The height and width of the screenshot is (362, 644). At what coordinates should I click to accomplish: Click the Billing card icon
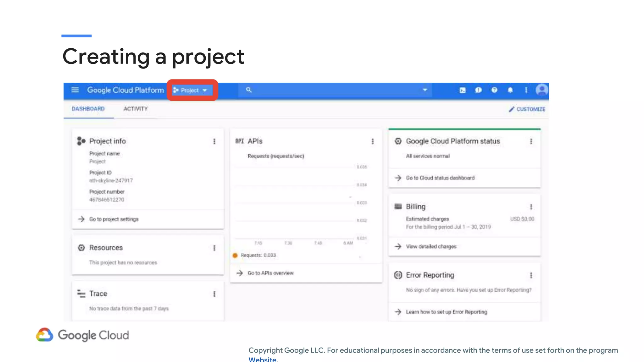pos(398,206)
